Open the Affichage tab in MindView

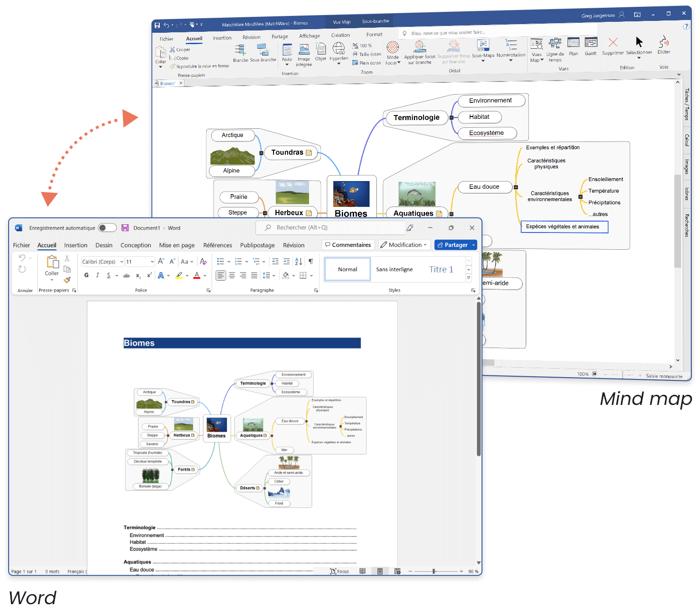(309, 36)
